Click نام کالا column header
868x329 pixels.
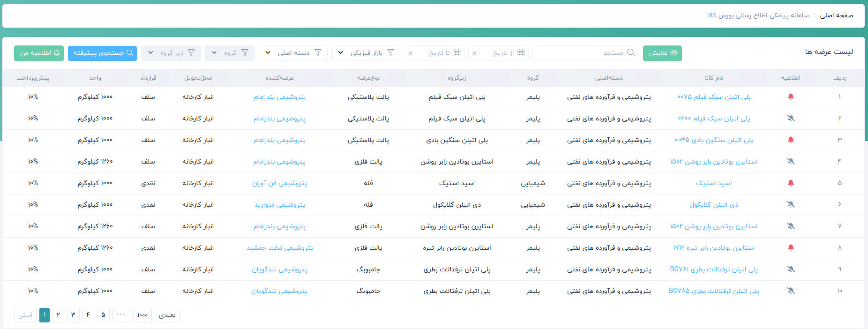coord(714,78)
